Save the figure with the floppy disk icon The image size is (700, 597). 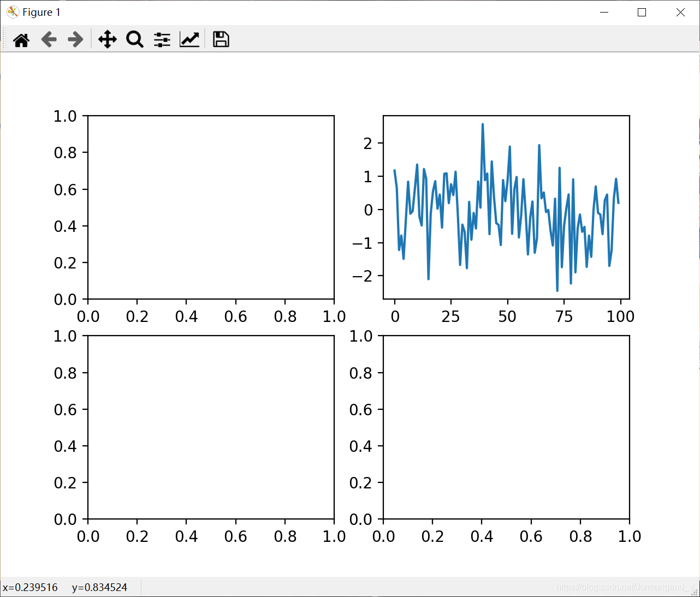pyautogui.click(x=221, y=39)
